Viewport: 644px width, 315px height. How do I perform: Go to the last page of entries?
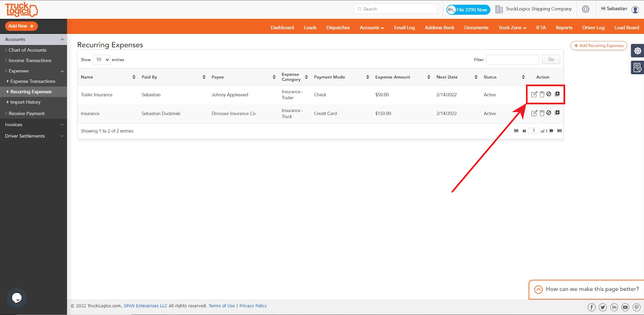(559, 131)
